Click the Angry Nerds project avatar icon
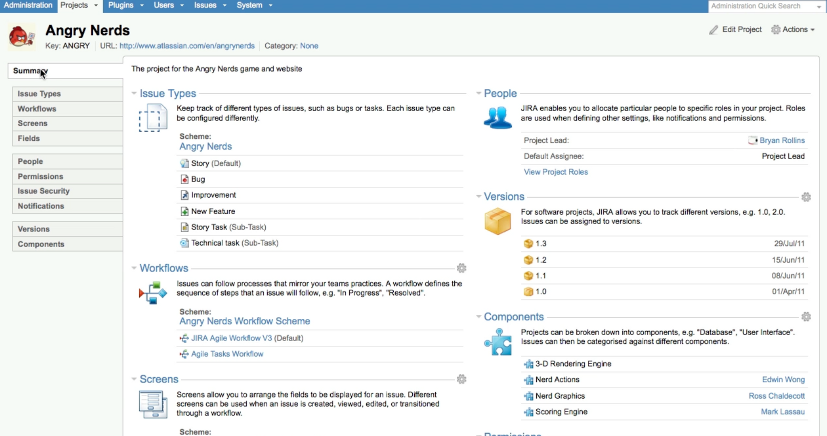The height and width of the screenshot is (436, 827). (x=19, y=35)
